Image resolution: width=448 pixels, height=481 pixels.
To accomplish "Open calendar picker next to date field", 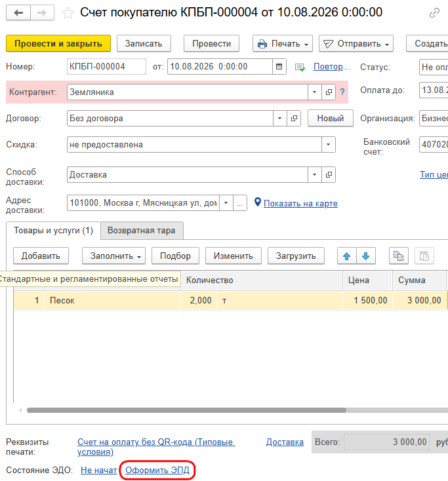I will pyautogui.click(x=279, y=67).
